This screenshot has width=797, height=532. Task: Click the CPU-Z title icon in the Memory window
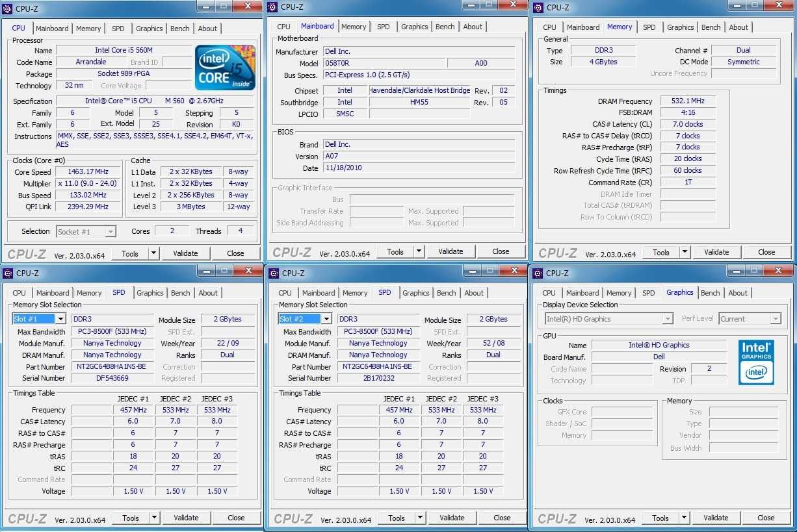tap(538, 8)
